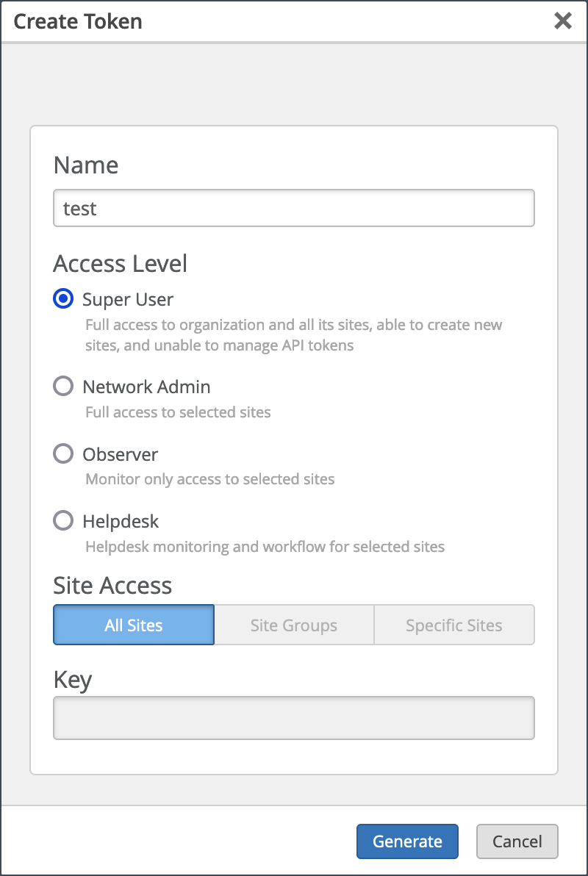588x876 pixels.
Task: Click the Helpdesk description text
Action: click(265, 546)
